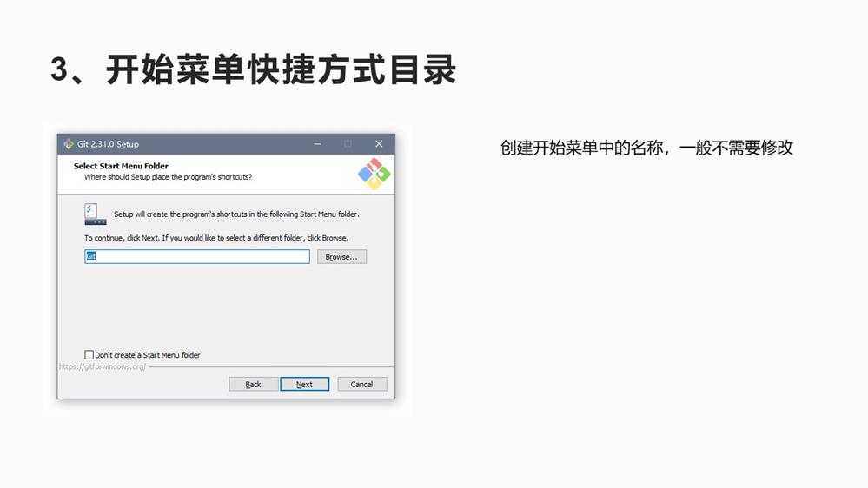Click the greyed-out maximize button
Viewport: 868px width, 488px height.
point(348,144)
